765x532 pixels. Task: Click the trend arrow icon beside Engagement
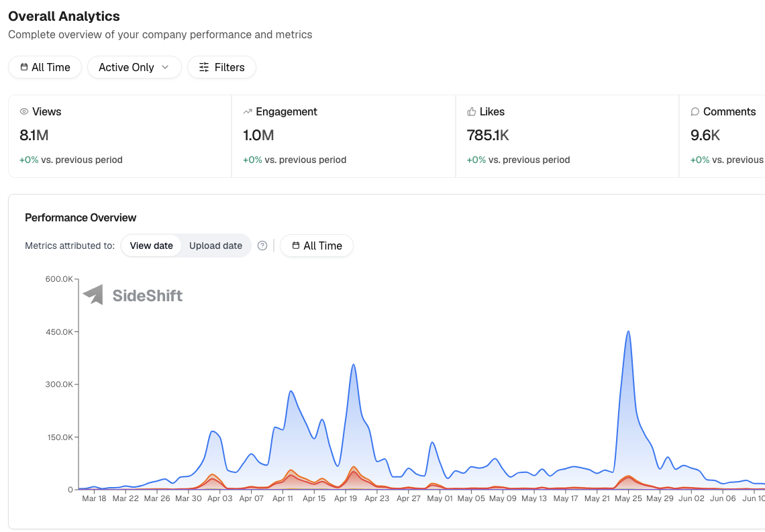pyautogui.click(x=248, y=111)
